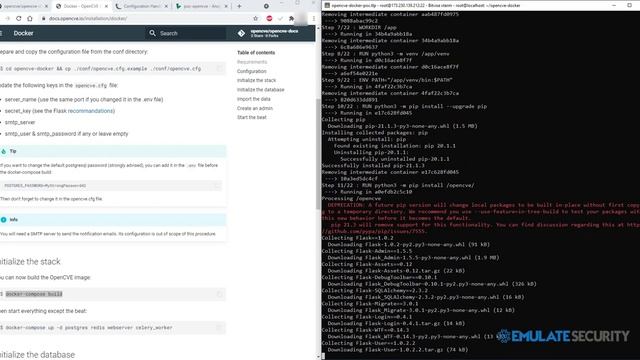
Task: Click terminal line Step 11/22 RUN python3
Action: click(x=398, y=185)
